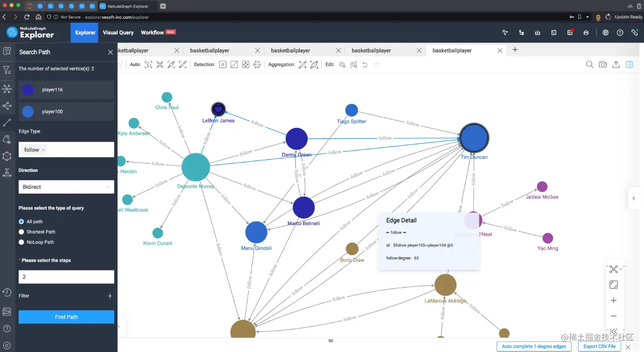644x352 pixels.
Task: Click the inward arrows Auto layout icon
Action: coord(160,65)
